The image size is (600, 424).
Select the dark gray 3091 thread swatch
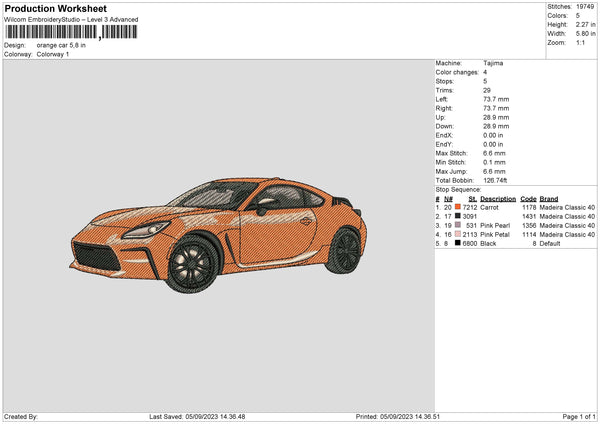pos(458,216)
